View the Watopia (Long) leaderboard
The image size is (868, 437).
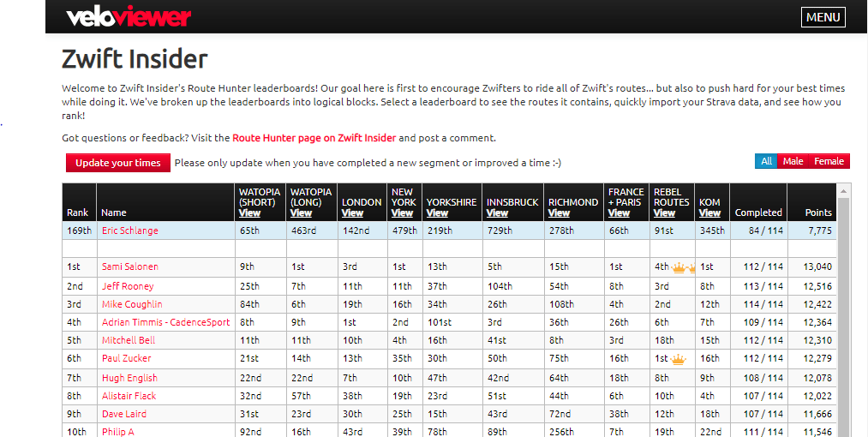[x=301, y=213]
